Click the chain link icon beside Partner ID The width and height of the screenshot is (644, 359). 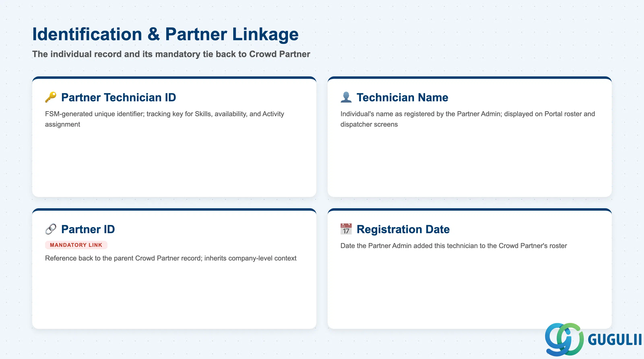point(51,229)
